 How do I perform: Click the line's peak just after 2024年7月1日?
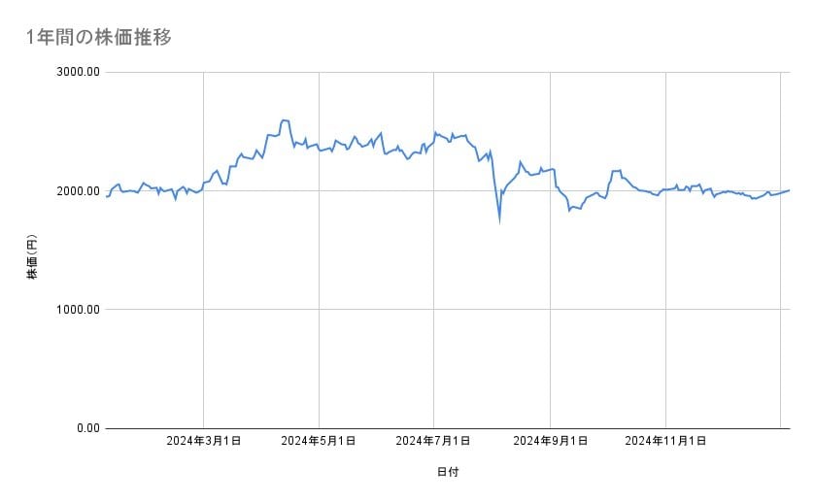pos(435,132)
